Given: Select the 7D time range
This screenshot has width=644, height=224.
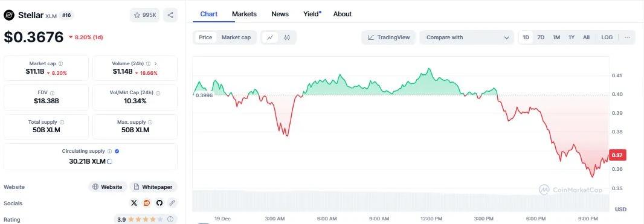Looking at the screenshot, I should (x=541, y=37).
